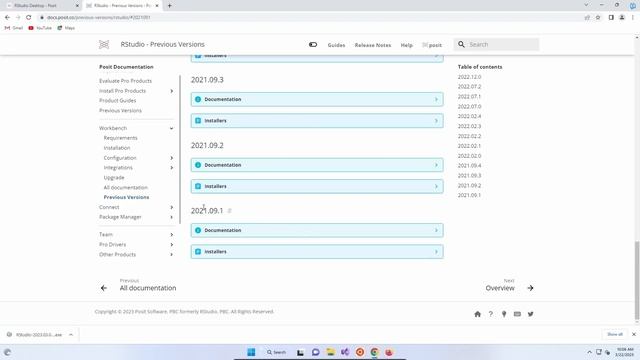Image resolution: width=640 pixels, height=360 pixels.
Task: Jump to 2021.09.4 in table of contents
Action: click(x=469, y=166)
